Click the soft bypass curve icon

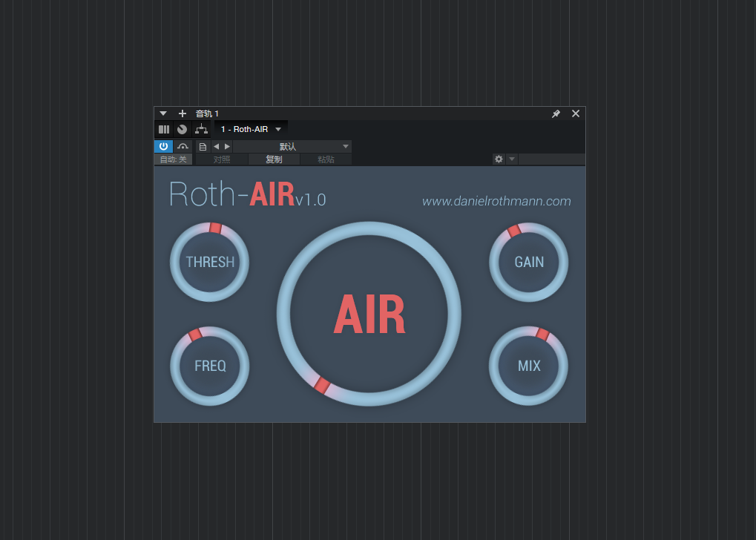[x=183, y=146]
